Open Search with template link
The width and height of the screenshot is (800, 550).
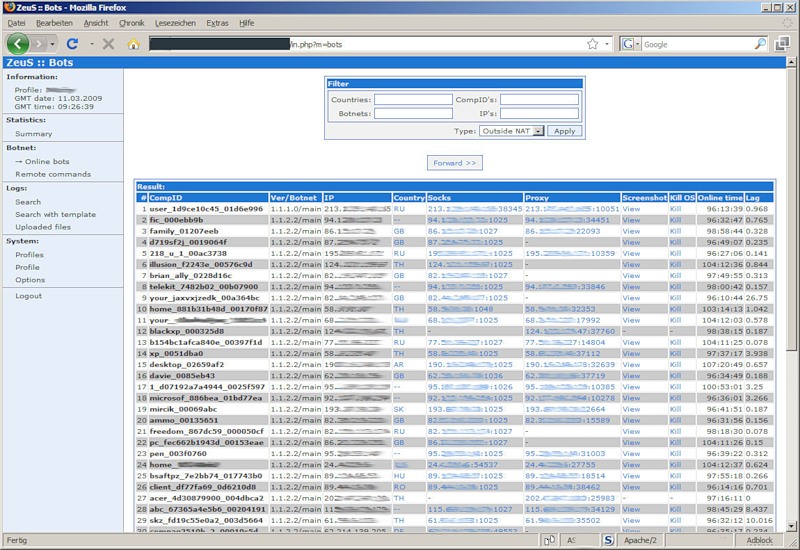[x=56, y=214]
